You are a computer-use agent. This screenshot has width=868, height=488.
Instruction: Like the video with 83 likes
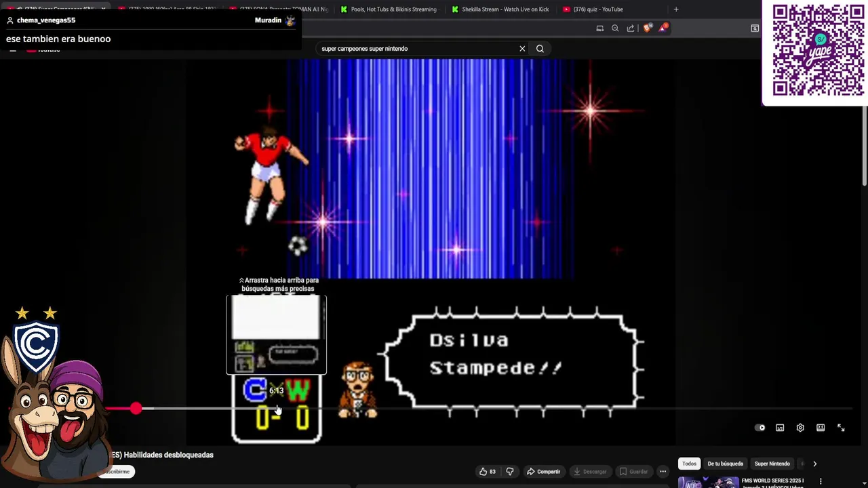click(488, 472)
